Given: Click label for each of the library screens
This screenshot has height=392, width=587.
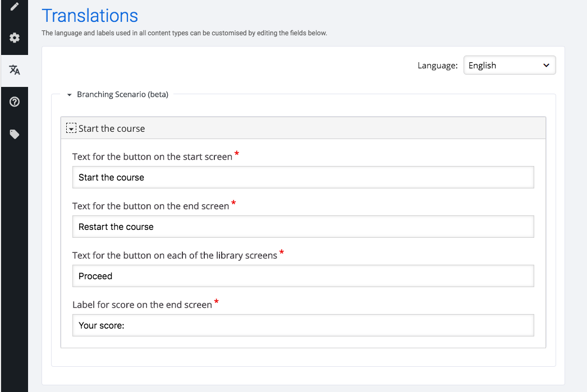Looking at the screenshot, I should 175,256.
